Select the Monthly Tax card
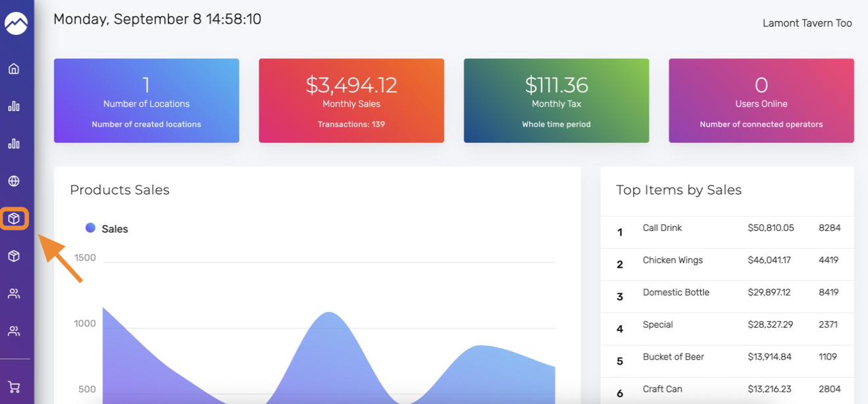 (557, 101)
